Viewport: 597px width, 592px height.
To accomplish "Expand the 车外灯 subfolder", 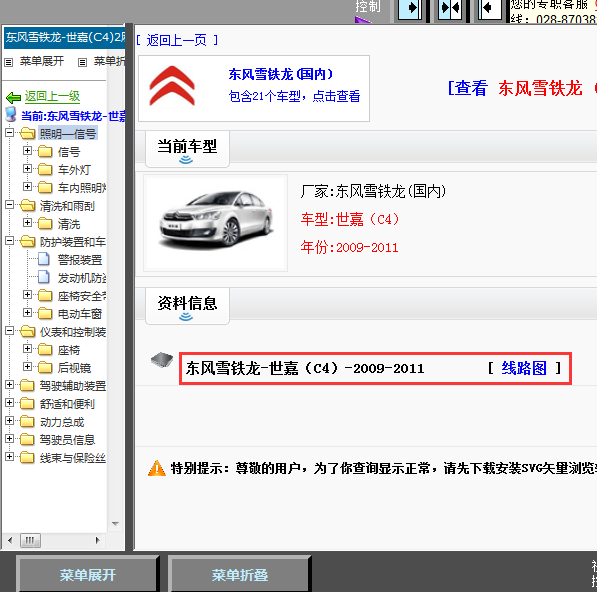I will [x=27, y=168].
